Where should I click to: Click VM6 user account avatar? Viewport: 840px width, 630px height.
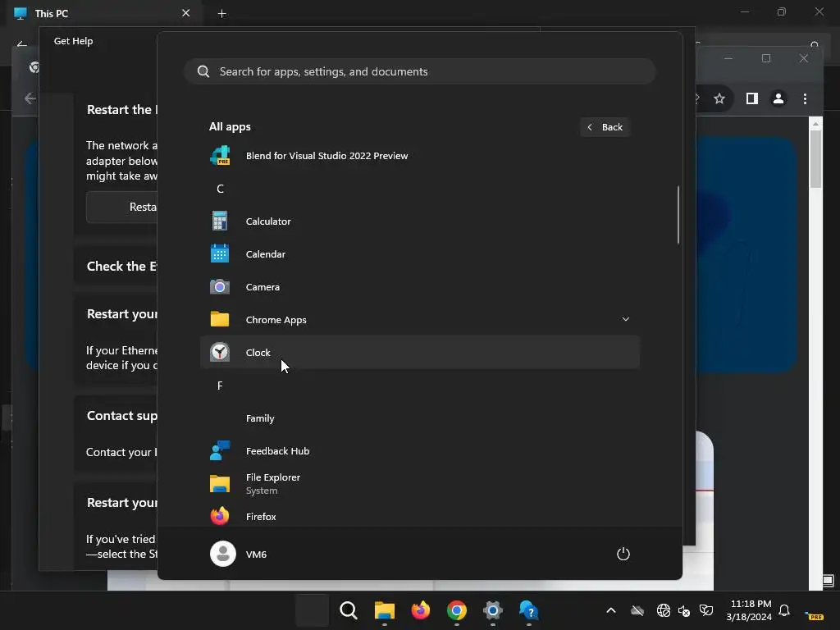tap(223, 554)
